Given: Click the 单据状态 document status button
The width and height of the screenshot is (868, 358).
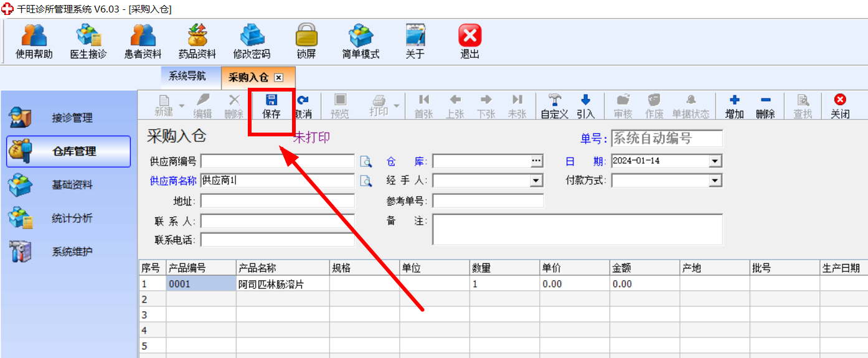Looking at the screenshot, I should point(691,106).
